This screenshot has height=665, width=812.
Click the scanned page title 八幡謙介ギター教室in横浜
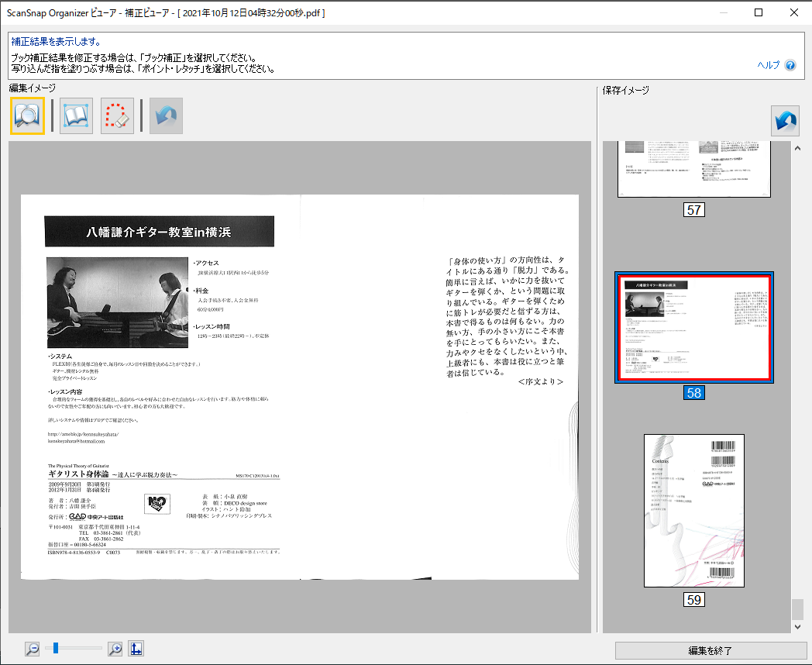159,232
